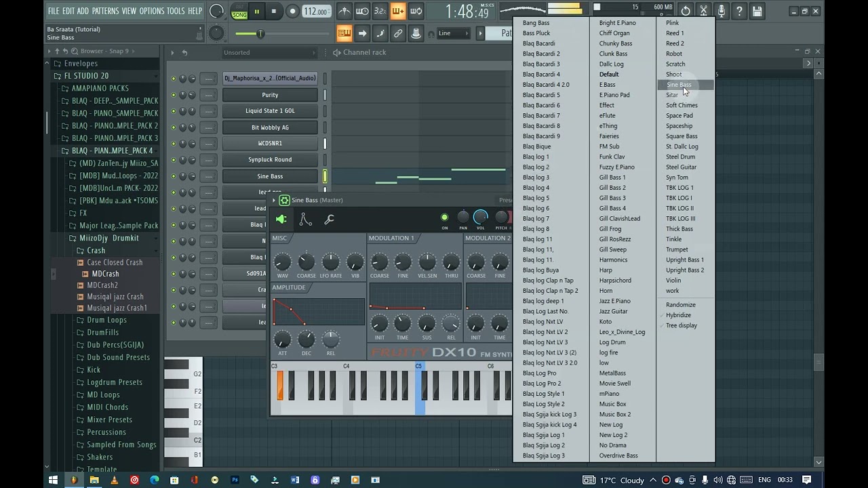Expand the Envelopes browser folder
868x488 pixels.
81,64
